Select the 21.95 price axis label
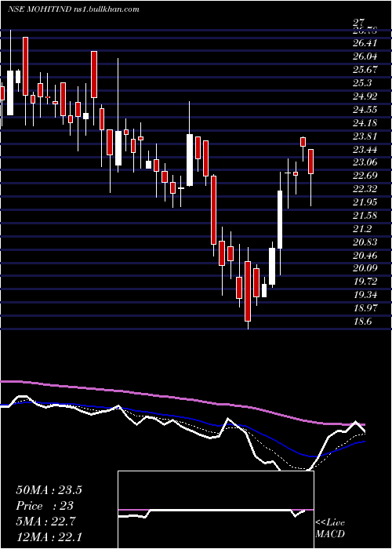Viewport: 392px width, 549px height. [x=365, y=202]
